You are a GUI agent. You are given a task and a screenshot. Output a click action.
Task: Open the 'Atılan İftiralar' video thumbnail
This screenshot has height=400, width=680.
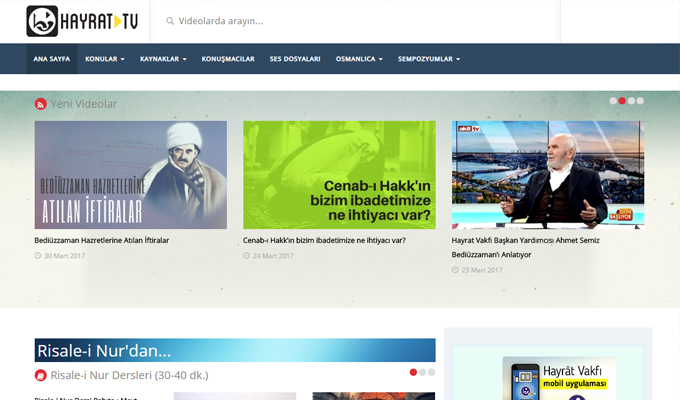click(131, 175)
